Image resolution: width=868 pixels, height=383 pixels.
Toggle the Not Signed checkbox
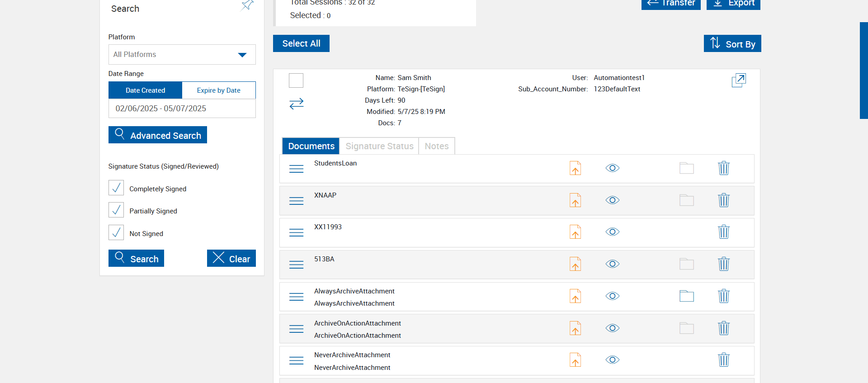click(x=116, y=232)
